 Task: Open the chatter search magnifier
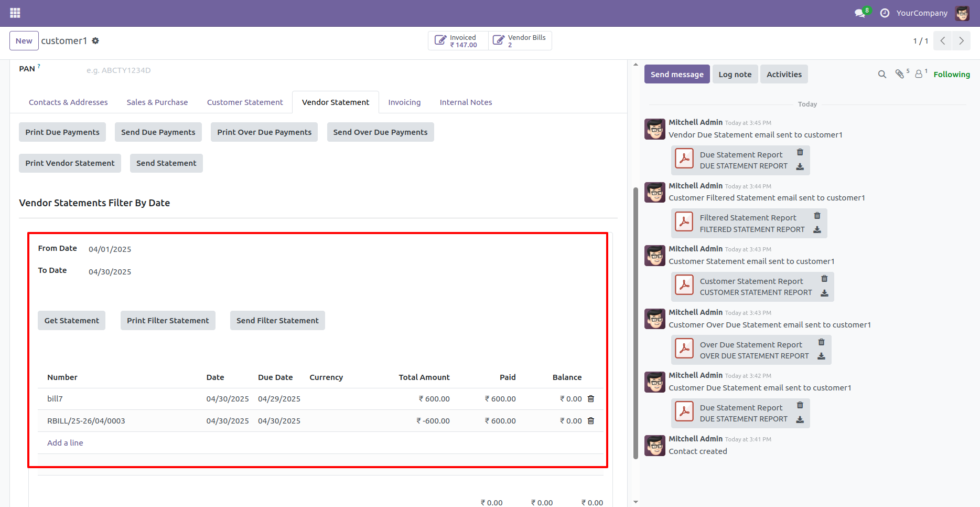click(x=881, y=74)
